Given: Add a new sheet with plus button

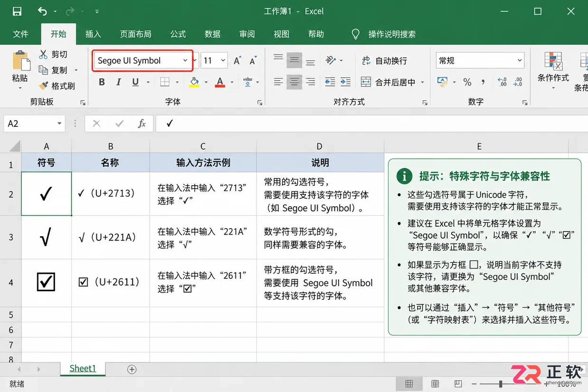Looking at the screenshot, I should click(132, 369).
